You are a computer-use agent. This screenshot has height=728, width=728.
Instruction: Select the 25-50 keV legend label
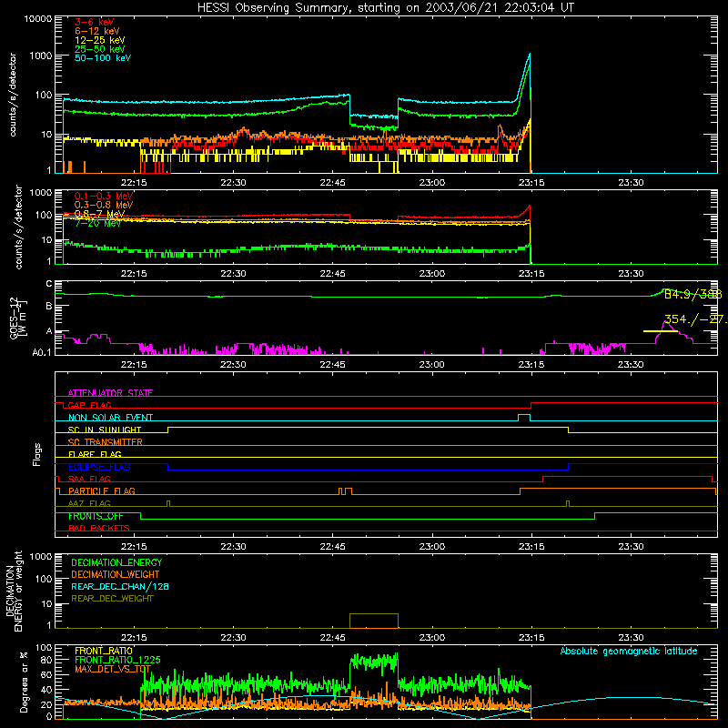pyautogui.click(x=100, y=49)
